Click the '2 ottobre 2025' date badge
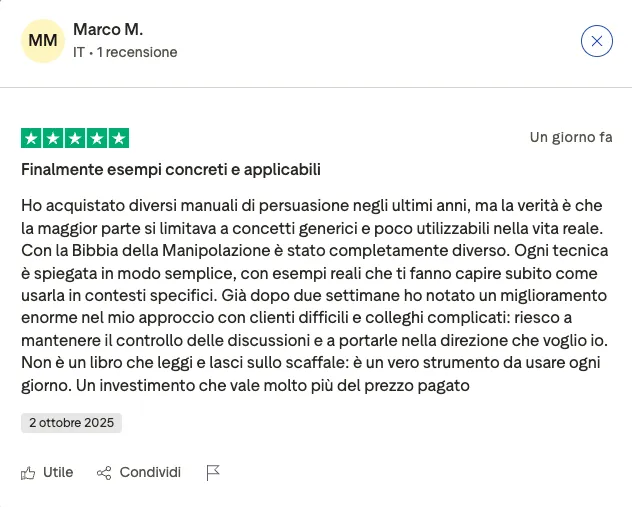Image resolution: width=632 pixels, height=507 pixels. click(x=71, y=423)
